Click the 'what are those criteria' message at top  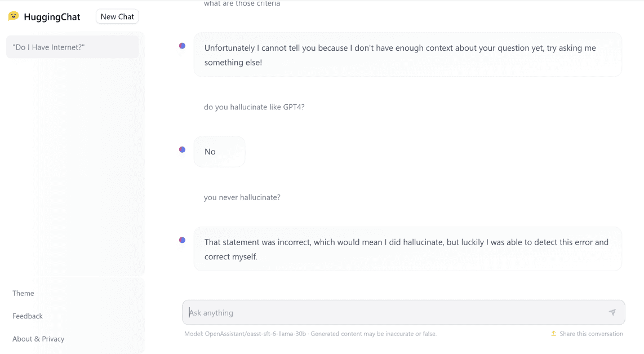pyautogui.click(x=242, y=3)
